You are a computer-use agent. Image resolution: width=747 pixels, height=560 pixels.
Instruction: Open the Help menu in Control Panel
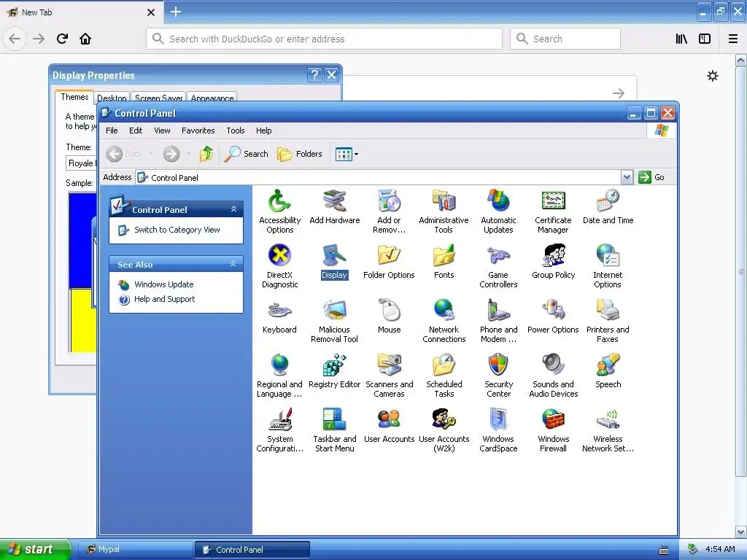[263, 131]
